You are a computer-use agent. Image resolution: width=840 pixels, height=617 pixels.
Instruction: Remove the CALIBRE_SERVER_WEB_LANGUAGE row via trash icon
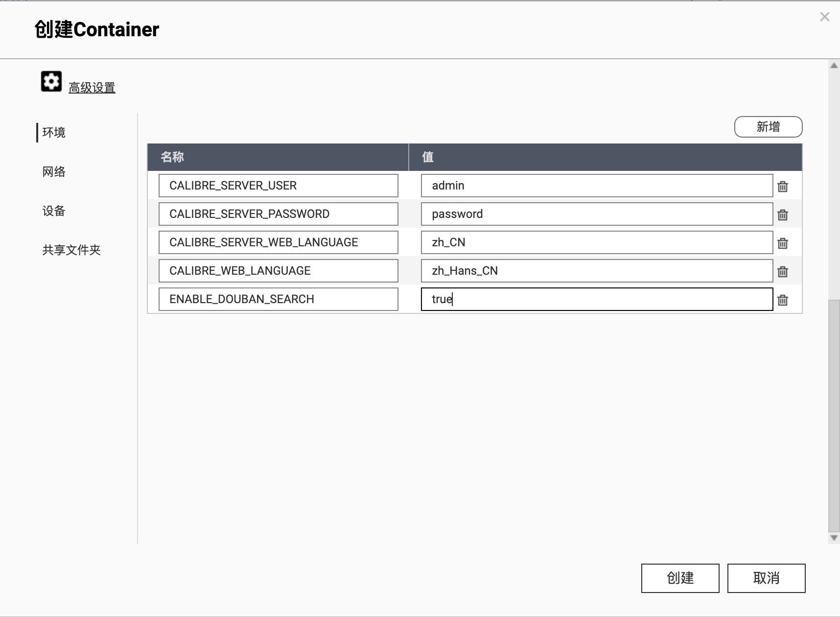(783, 243)
